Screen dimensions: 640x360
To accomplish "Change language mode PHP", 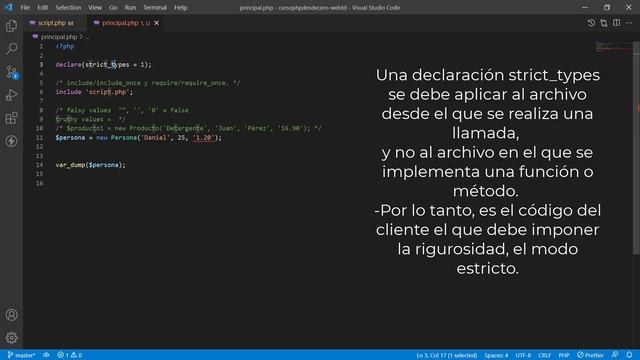I will pyautogui.click(x=564, y=355).
